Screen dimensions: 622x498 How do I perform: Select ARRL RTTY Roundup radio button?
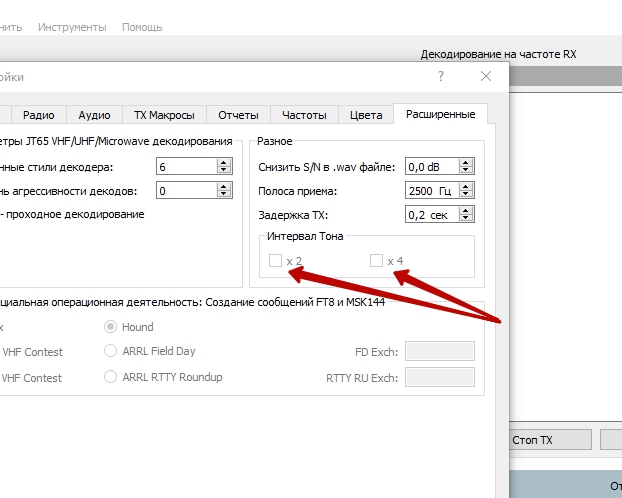click(x=111, y=377)
